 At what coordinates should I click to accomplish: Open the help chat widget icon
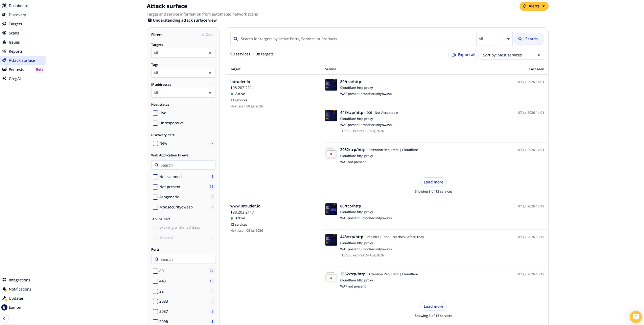pyautogui.click(x=636, y=317)
